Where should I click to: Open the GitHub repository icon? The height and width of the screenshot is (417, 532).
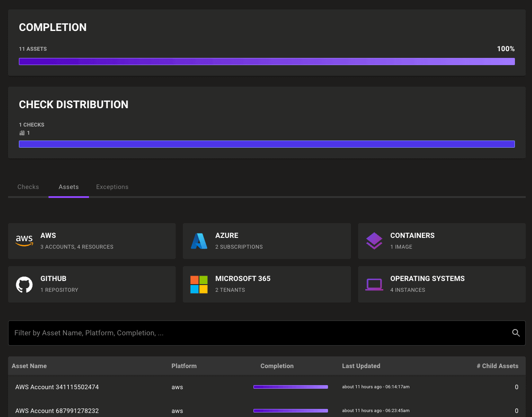pos(24,284)
